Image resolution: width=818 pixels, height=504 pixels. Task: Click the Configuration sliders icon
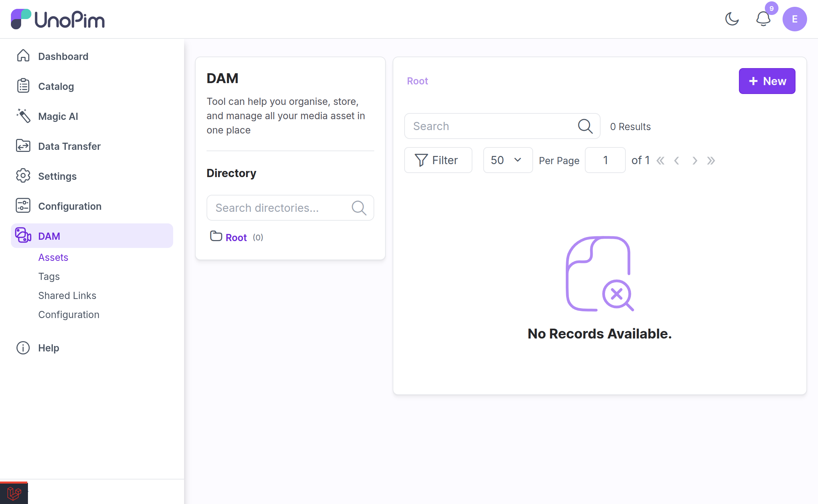point(23,206)
